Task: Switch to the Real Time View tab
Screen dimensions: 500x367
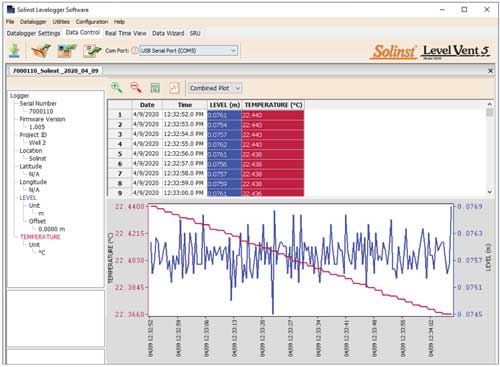Action: point(126,33)
